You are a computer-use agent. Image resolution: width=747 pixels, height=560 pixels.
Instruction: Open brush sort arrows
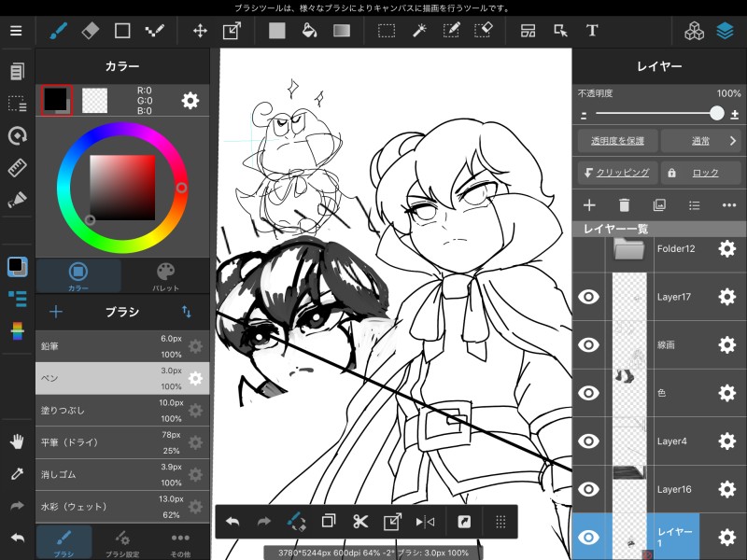(186, 312)
